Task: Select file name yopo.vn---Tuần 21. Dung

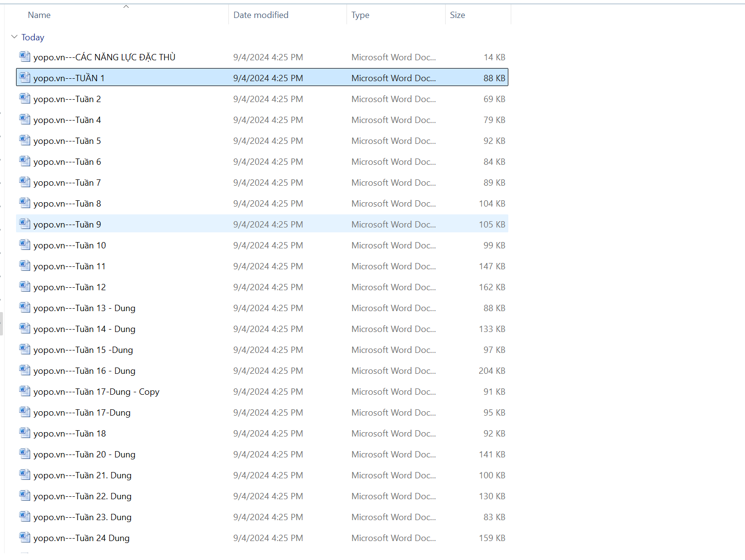Action: point(83,475)
